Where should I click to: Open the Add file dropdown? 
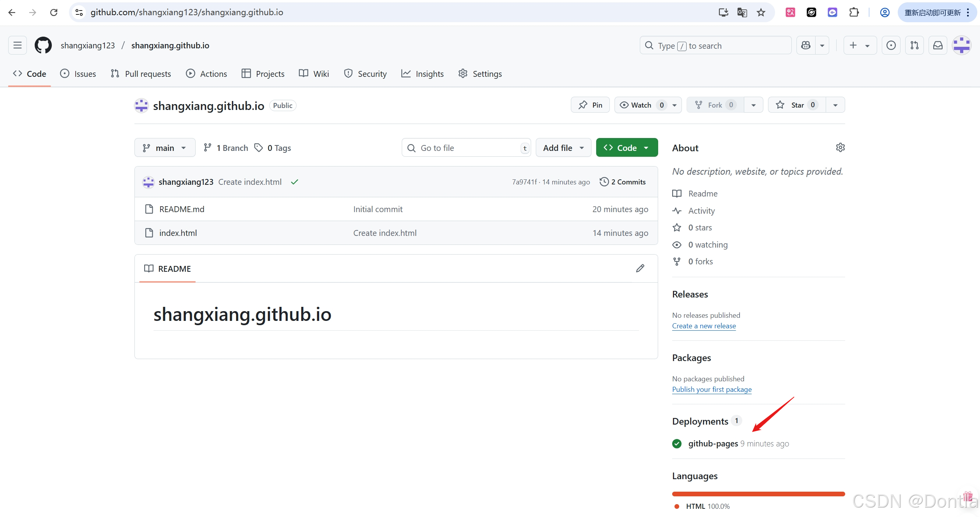point(563,148)
